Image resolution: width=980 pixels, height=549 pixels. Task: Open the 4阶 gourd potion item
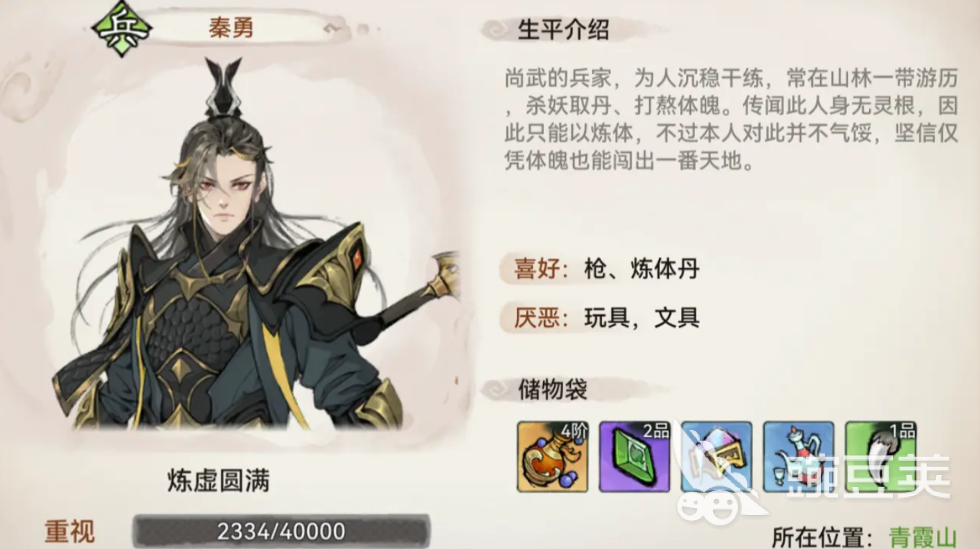(x=553, y=457)
